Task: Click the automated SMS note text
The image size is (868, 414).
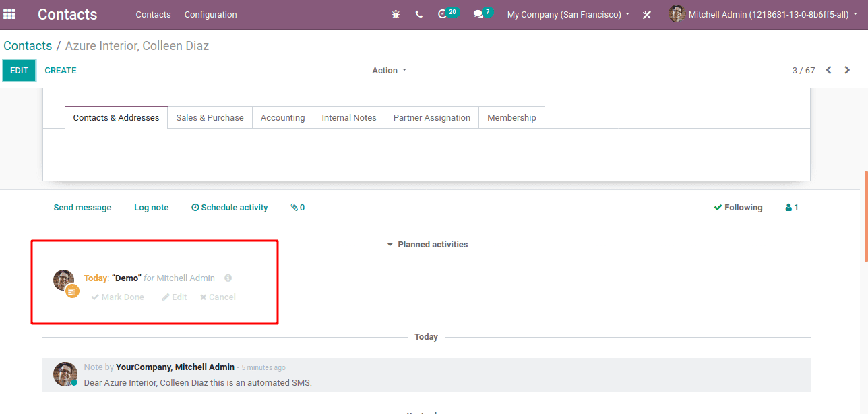Action: 198,383
